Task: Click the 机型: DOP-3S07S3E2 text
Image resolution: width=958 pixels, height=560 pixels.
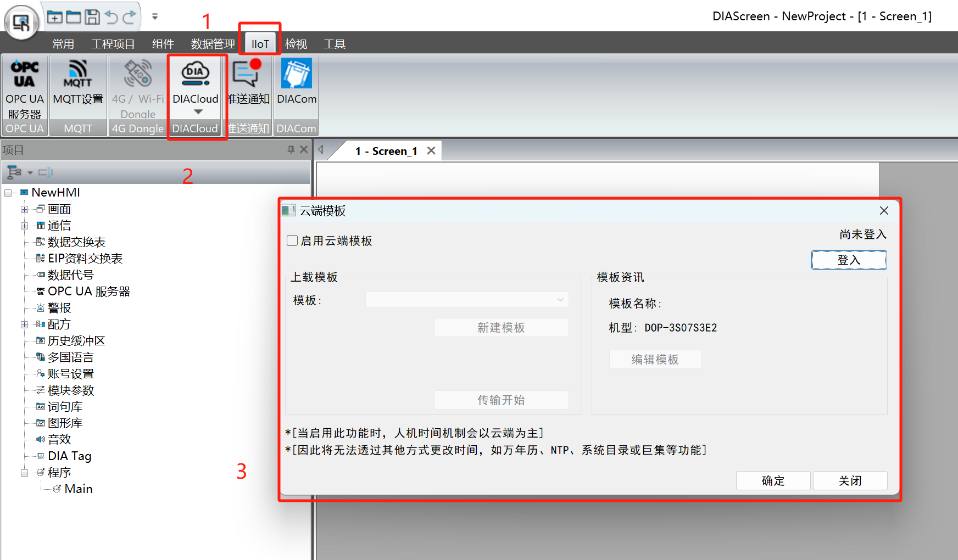Action: click(663, 328)
